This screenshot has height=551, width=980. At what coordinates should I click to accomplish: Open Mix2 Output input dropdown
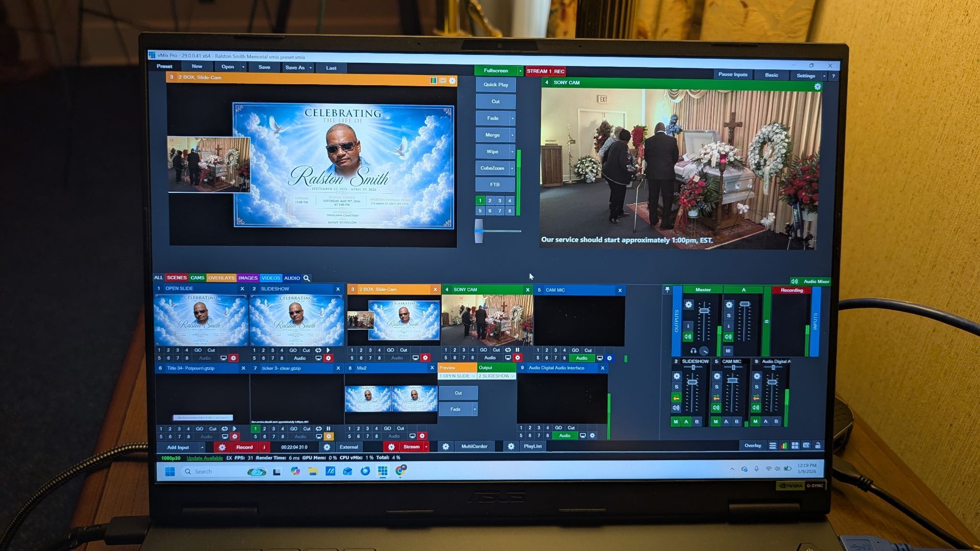pos(496,376)
